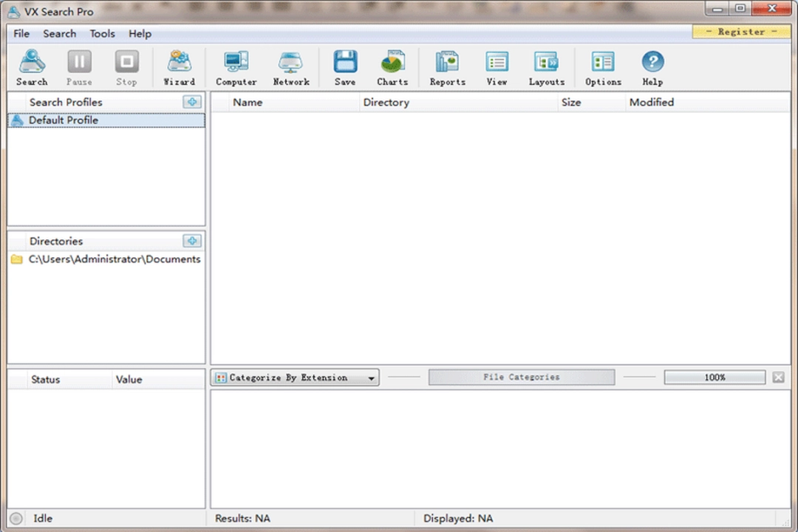Select the Default Profile entry
Image resolution: width=798 pixels, height=532 pixels.
click(x=64, y=120)
